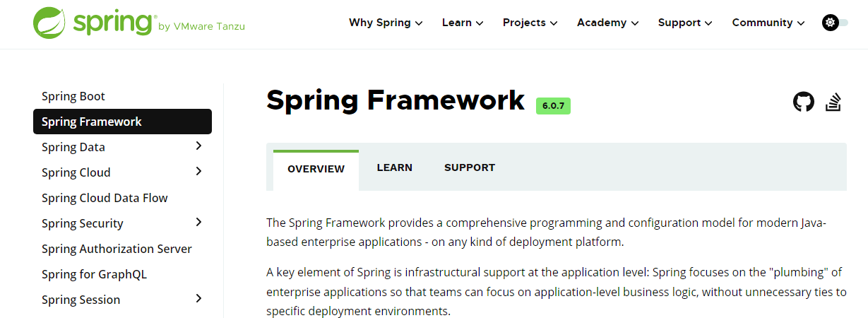Image resolution: width=868 pixels, height=318 pixels.
Task: Open the Learn dropdown in header
Action: pyautogui.click(x=463, y=23)
